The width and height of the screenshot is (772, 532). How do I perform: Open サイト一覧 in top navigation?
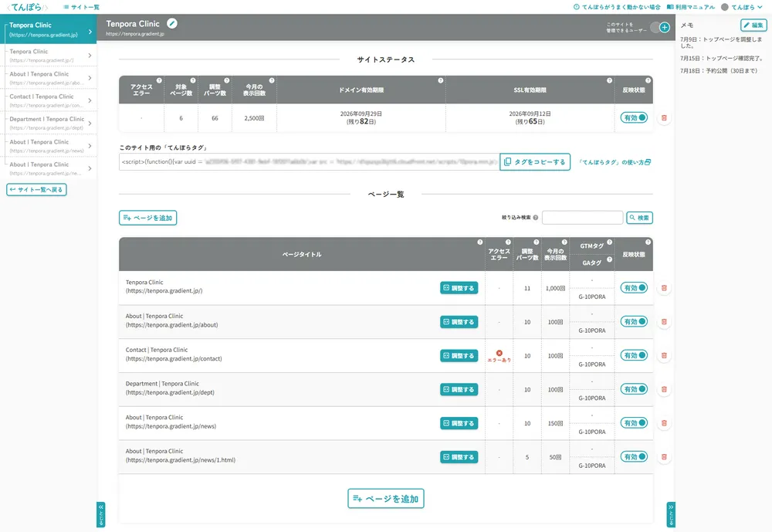(x=81, y=7)
